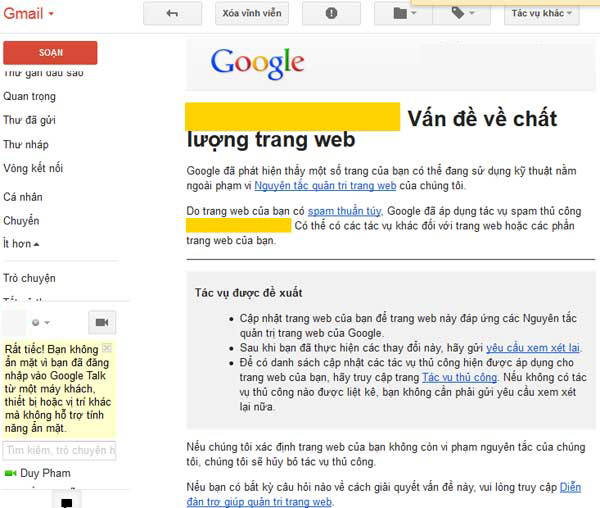Screen dimensions: 600x508
Task: Select the Duy Pham chat contact
Action: [45, 473]
